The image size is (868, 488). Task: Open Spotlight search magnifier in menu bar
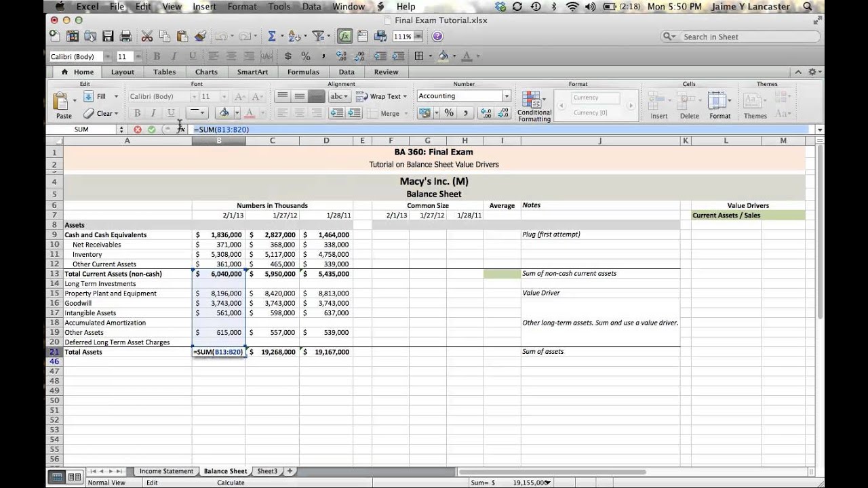click(x=807, y=7)
